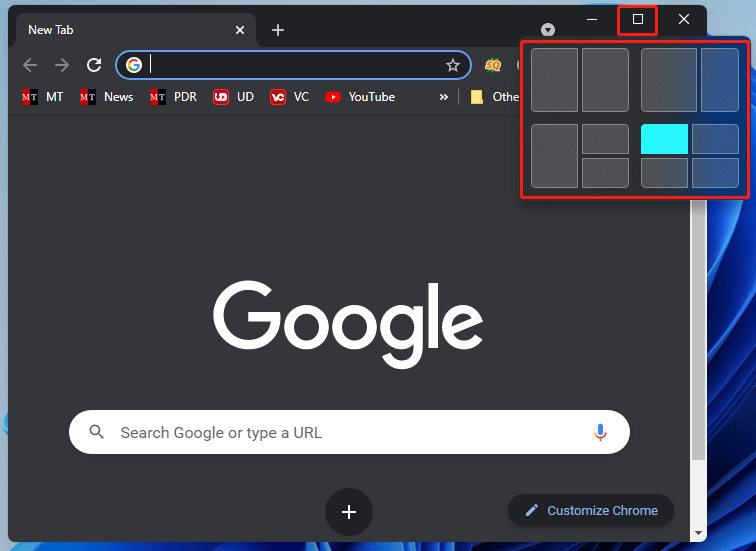Open the MT bookmark
Screen dimensions: 756x551
click(x=42, y=97)
